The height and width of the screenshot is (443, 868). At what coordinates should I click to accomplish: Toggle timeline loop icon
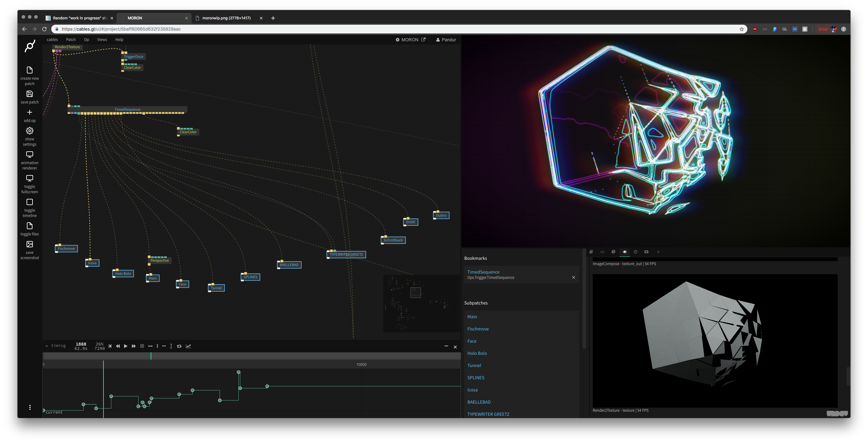pyautogui.click(x=179, y=346)
